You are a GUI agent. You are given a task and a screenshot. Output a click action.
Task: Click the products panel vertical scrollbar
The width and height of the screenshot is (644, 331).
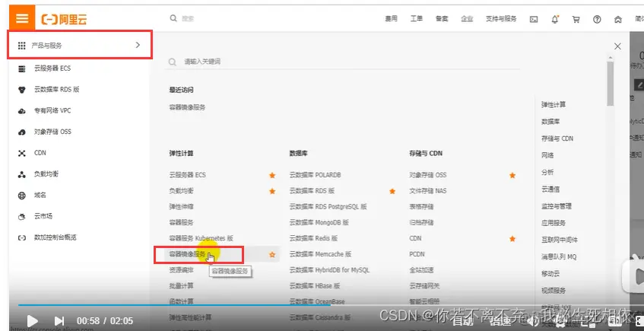point(611,84)
